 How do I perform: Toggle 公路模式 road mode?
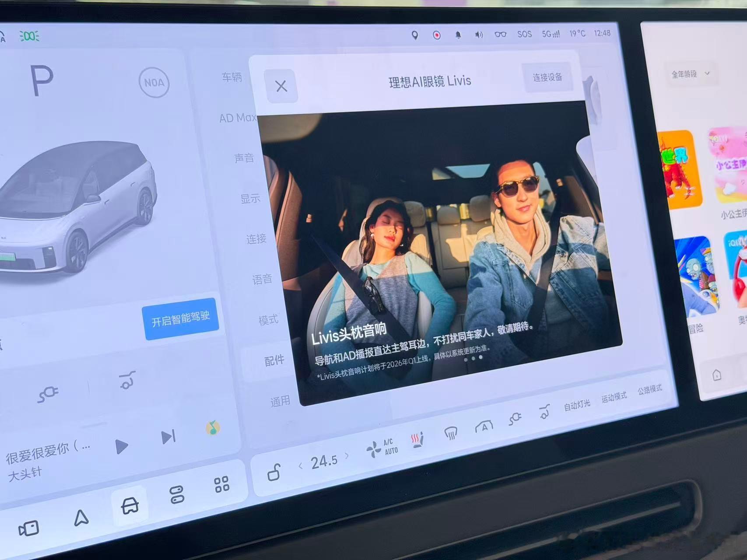(x=650, y=389)
